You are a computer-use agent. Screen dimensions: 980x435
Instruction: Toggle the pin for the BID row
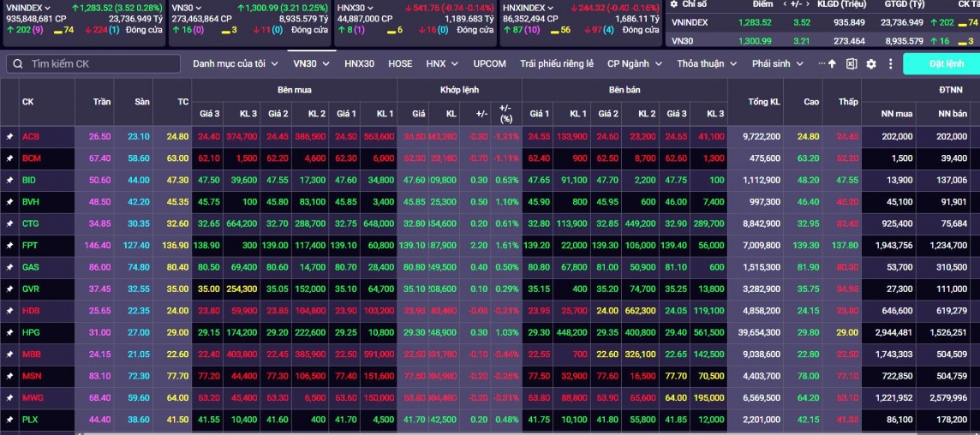click(x=9, y=180)
